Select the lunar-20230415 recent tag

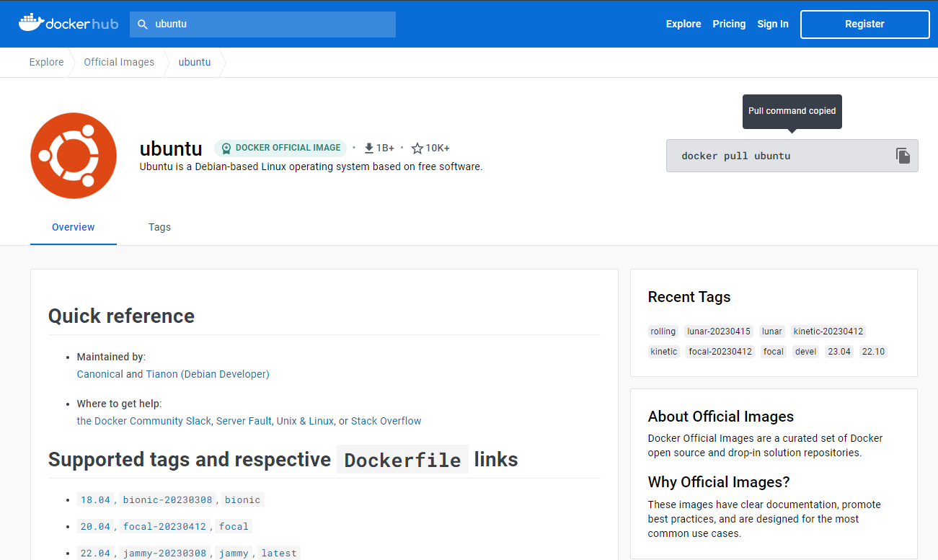[x=719, y=332]
